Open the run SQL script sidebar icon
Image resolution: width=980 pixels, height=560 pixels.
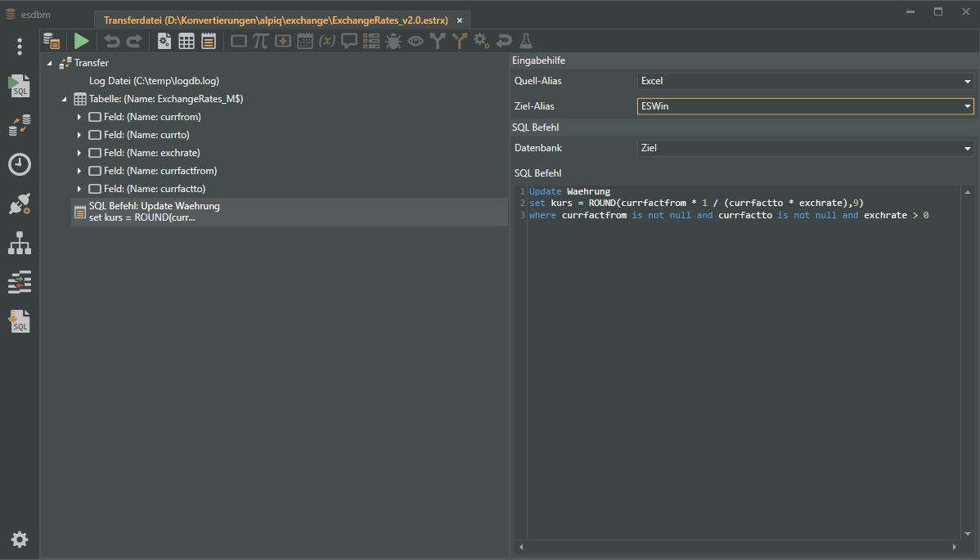20,86
